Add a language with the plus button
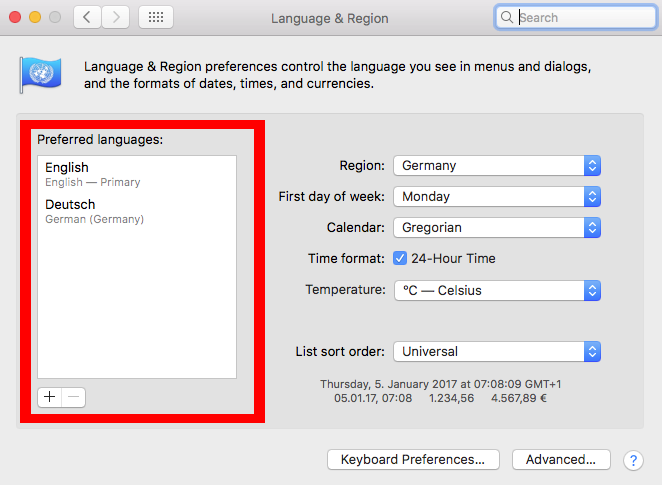 click(x=49, y=397)
